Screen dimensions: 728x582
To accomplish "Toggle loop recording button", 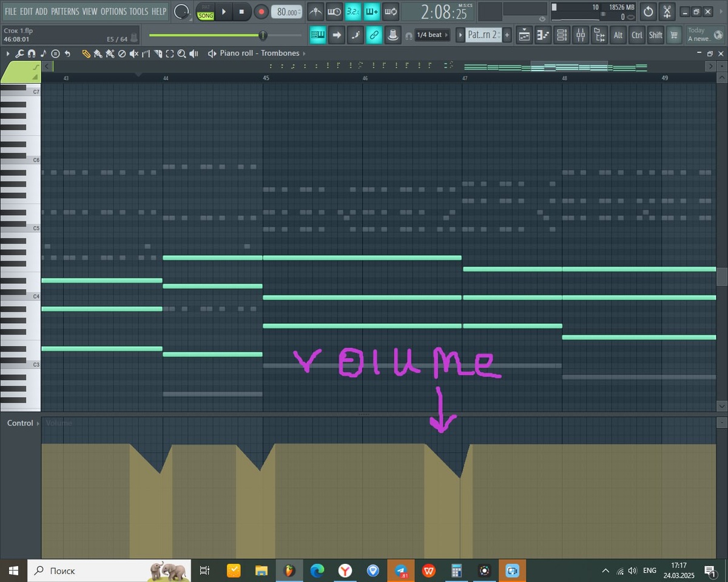I will tap(391, 12).
